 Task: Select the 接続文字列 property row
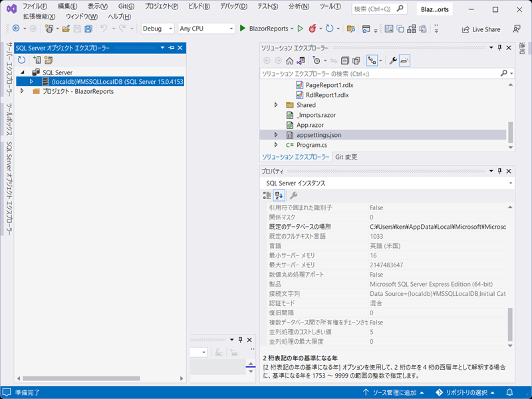point(387,293)
